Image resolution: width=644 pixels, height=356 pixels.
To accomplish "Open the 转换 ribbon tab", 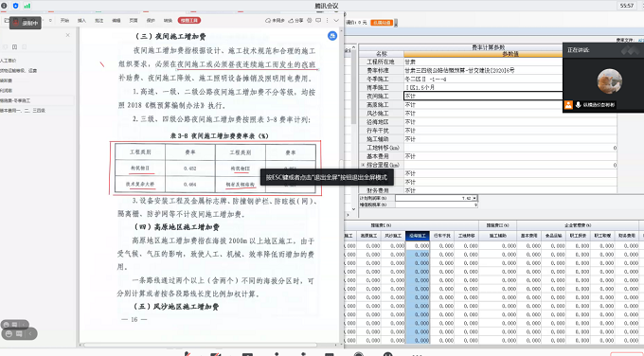I will coord(168,20).
